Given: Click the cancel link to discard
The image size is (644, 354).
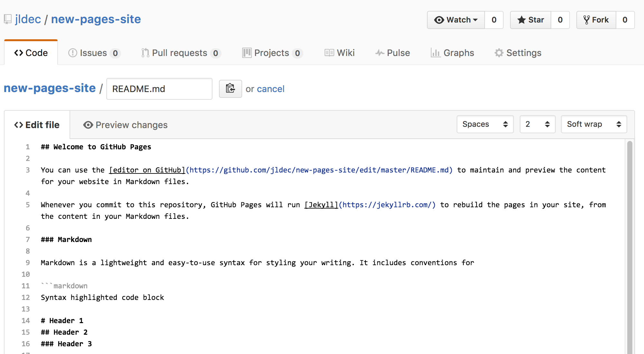Looking at the screenshot, I should [271, 89].
